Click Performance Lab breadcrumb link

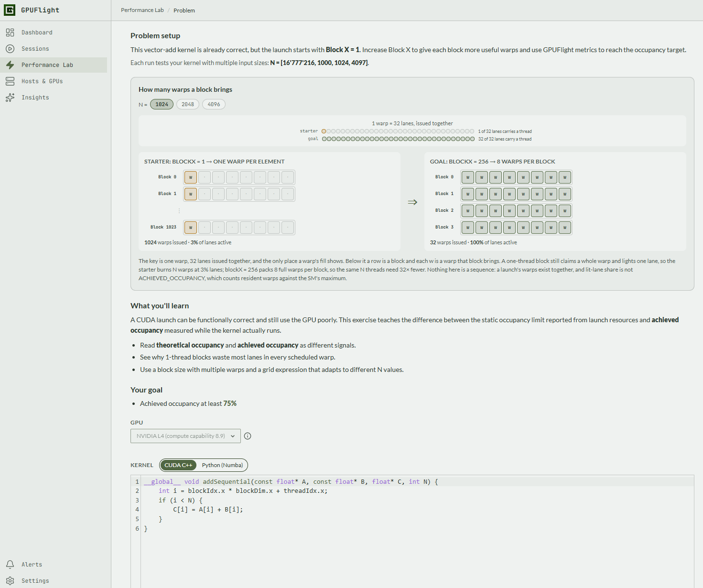pyautogui.click(x=142, y=10)
